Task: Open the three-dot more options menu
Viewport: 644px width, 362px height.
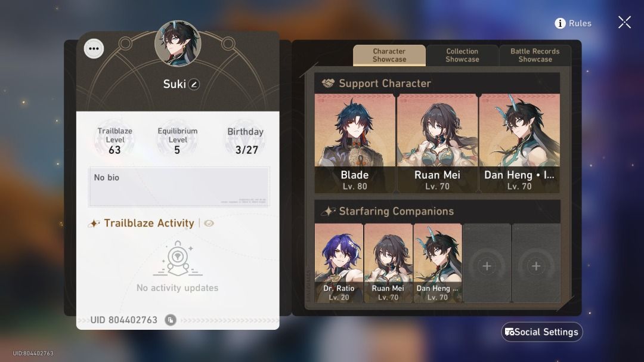Action: click(x=94, y=48)
